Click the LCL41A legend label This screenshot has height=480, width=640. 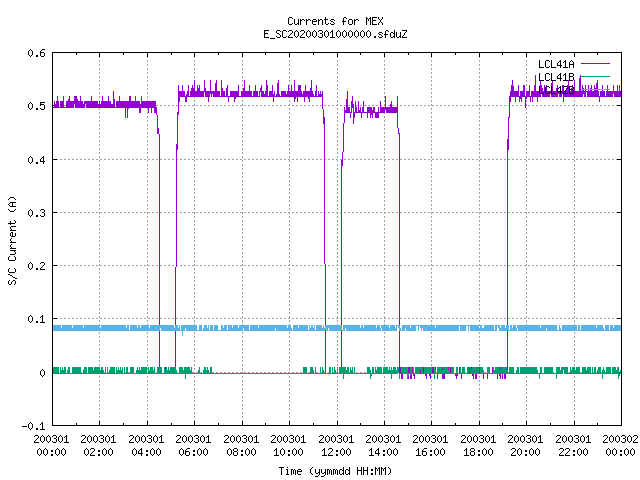556,64
